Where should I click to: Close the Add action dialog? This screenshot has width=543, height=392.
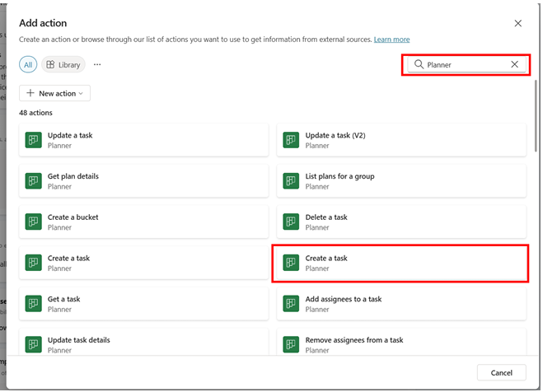(517, 23)
